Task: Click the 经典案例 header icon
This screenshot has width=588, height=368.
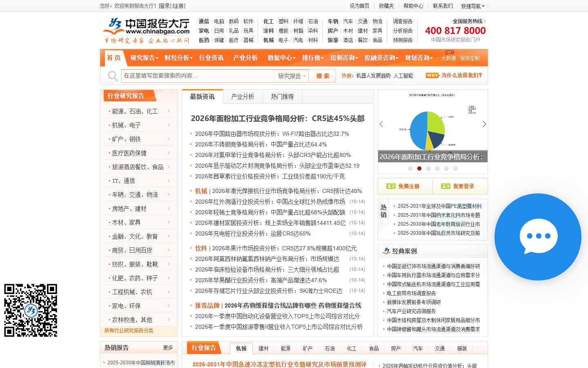Action: [x=386, y=251]
